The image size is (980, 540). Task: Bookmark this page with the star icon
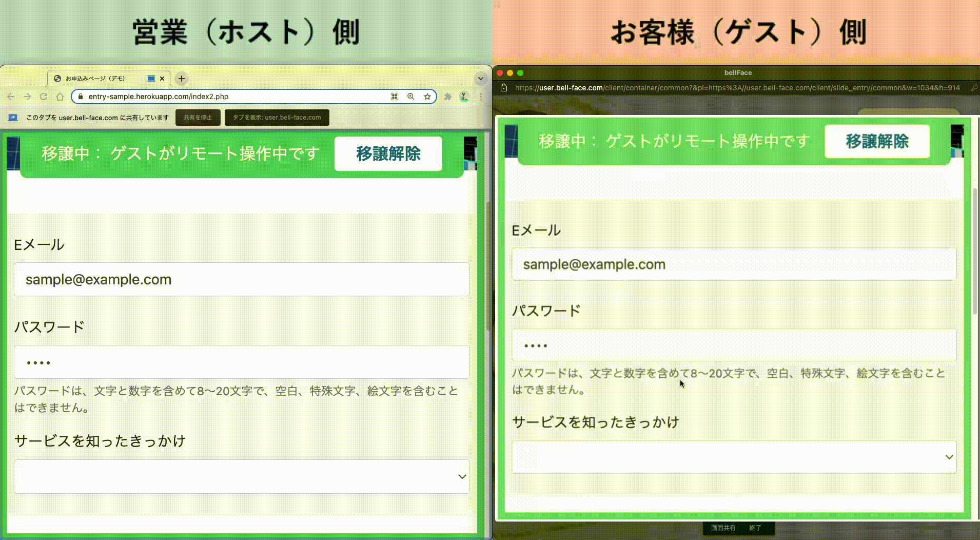pyautogui.click(x=427, y=97)
